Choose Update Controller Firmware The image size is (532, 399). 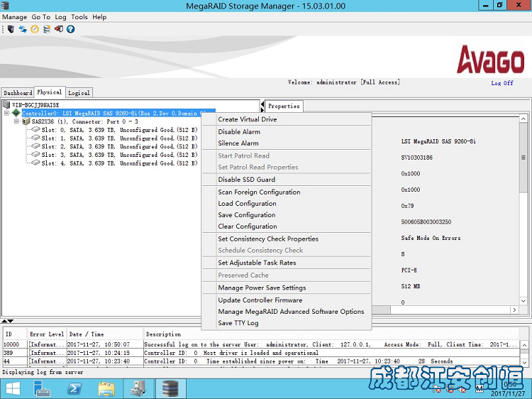point(287,300)
